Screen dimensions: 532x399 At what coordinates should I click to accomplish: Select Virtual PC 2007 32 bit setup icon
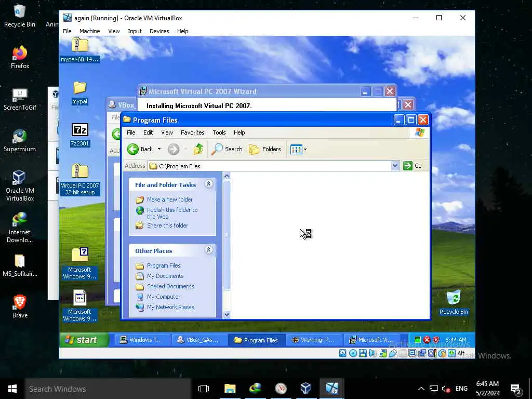coord(80,179)
